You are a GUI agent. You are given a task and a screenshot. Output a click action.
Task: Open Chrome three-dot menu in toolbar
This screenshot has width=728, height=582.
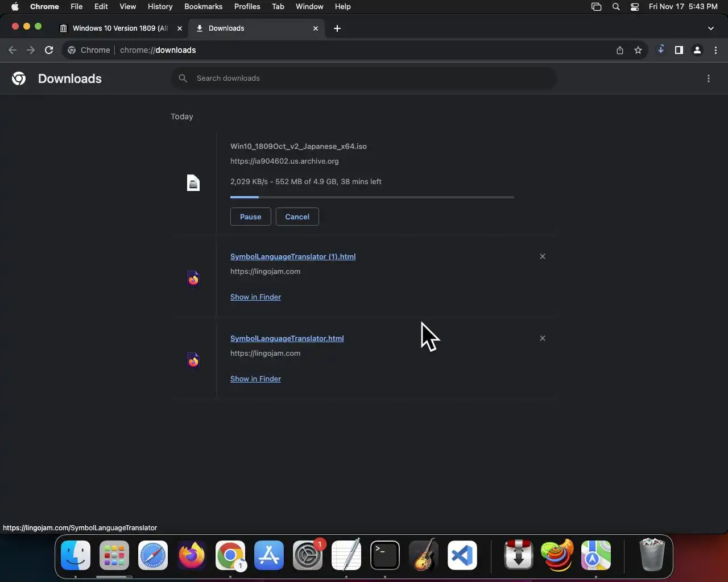[x=715, y=50]
